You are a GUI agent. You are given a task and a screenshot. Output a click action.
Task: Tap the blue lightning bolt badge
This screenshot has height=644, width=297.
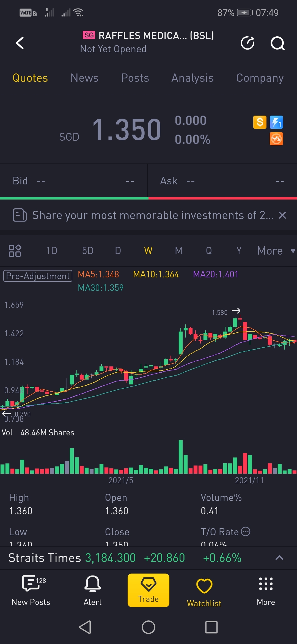276,122
